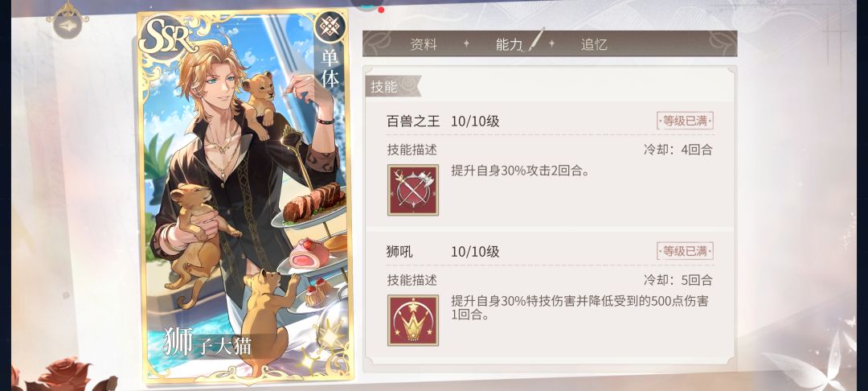Tap the 狮吼 skill name
This screenshot has width=868, height=391.
click(x=399, y=252)
